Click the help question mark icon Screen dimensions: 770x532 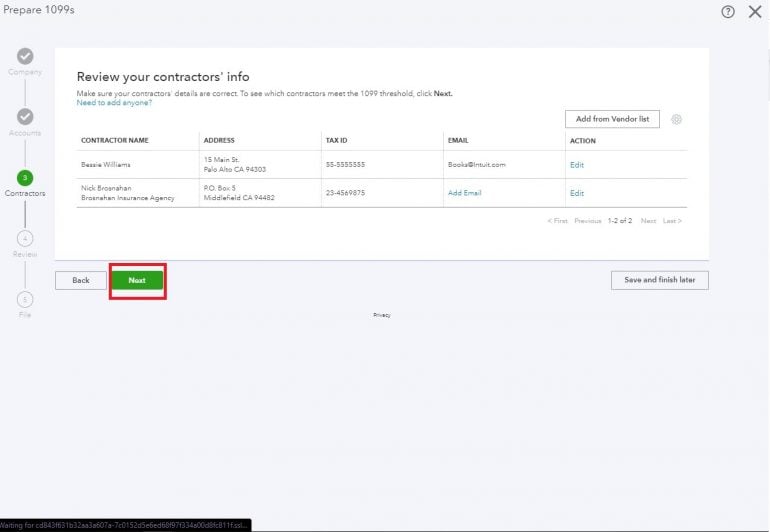pos(727,11)
